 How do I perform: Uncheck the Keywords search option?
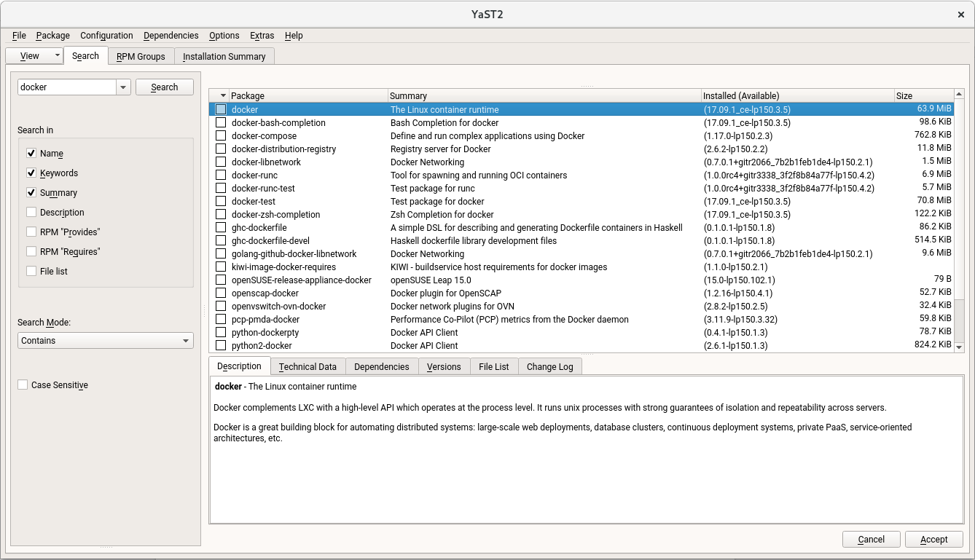point(31,173)
